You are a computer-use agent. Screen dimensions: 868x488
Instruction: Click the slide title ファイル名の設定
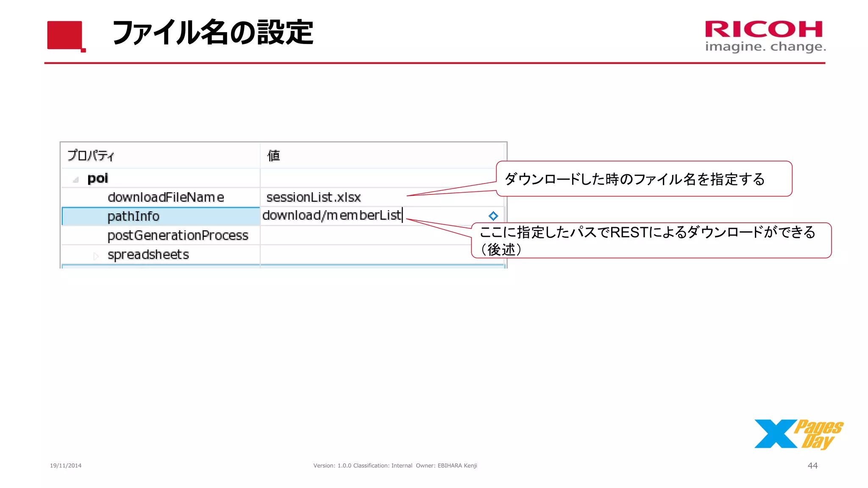[213, 33]
